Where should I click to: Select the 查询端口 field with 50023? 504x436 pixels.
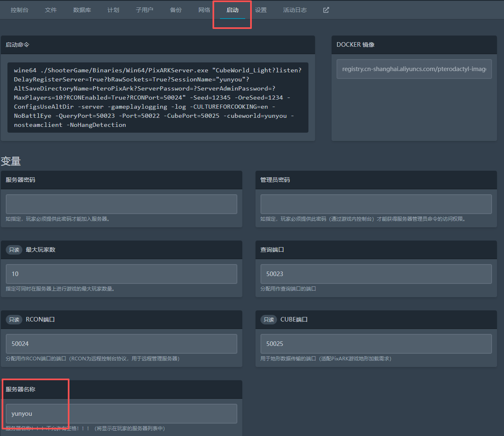pyautogui.click(x=376, y=274)
